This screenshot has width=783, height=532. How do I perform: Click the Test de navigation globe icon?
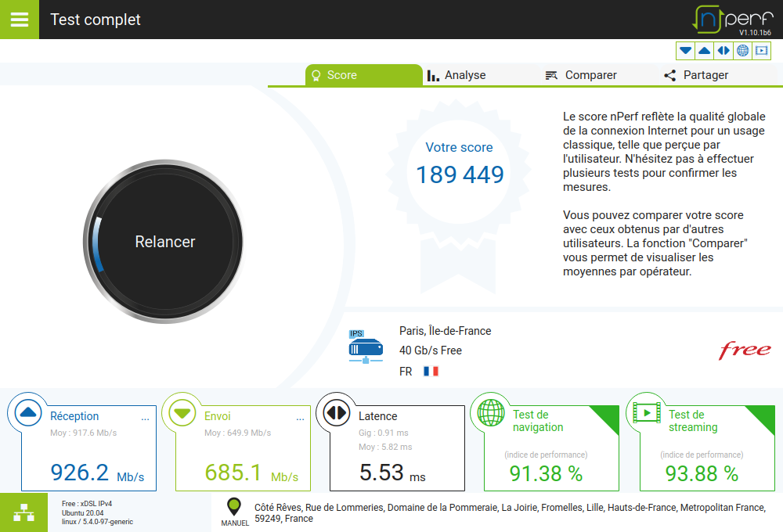point(491,413)
